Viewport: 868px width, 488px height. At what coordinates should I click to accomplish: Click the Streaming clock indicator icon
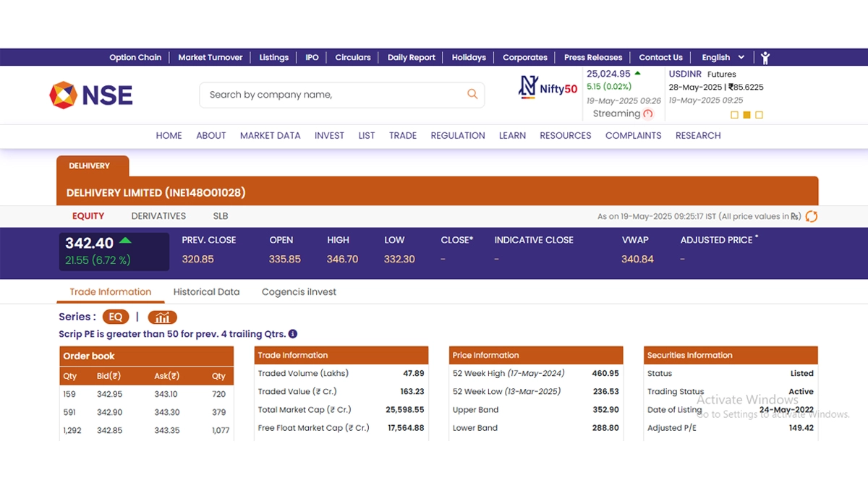tap(648, 114)
